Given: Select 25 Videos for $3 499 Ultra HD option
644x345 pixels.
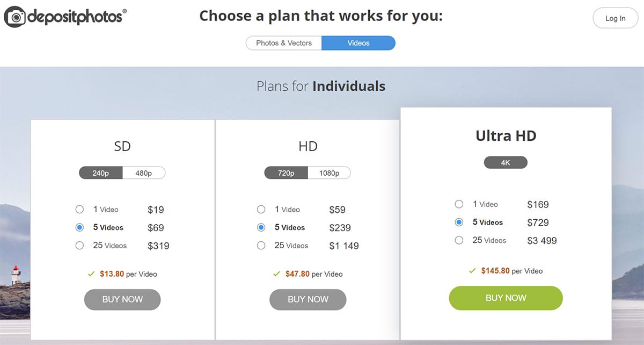Looking at the screenshot, I should (459, 240).
